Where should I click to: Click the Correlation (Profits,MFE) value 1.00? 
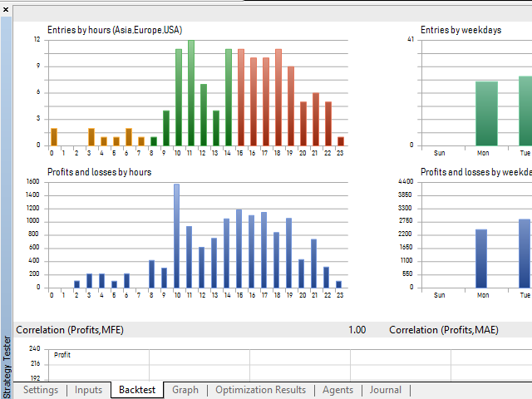click(x=357, y=330)
